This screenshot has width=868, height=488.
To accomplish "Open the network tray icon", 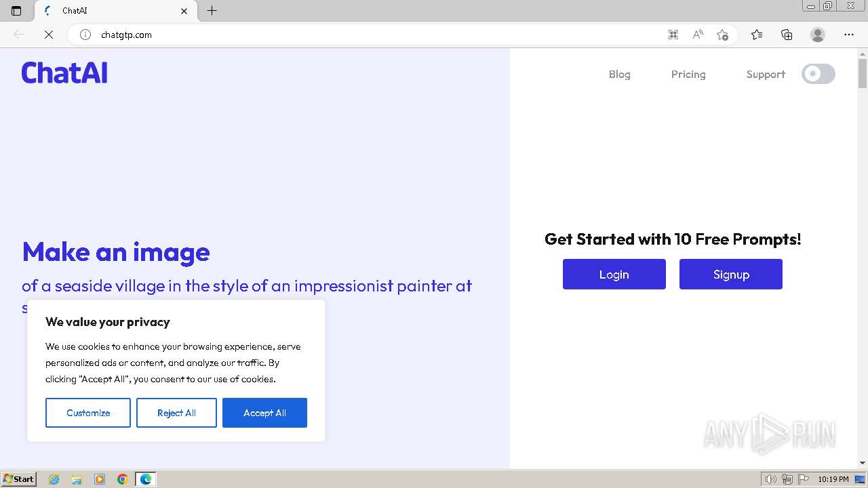I will (787, 479).
